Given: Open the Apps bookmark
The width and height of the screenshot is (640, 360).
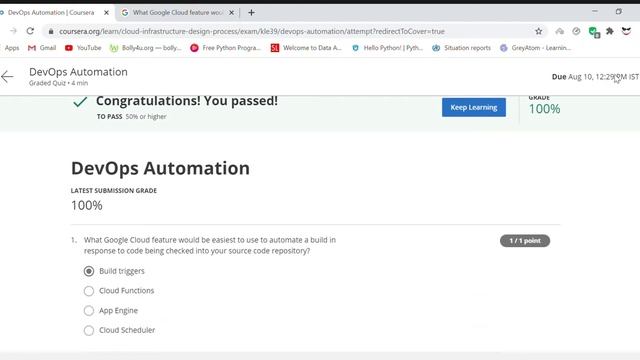Looking at the screenshot, I should [12, 48].
